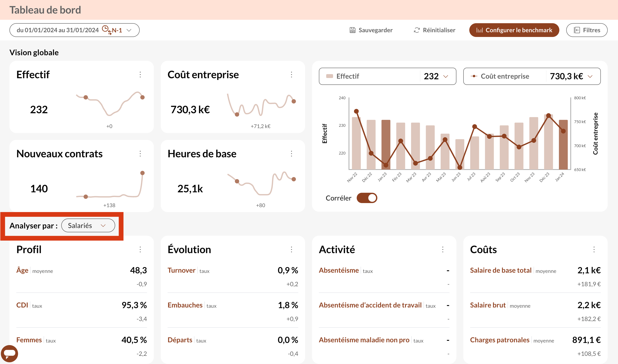Viewport: 618px width, 364px height.
Task: Click the Effectif legend color swatch
Action: click(329, 76)
